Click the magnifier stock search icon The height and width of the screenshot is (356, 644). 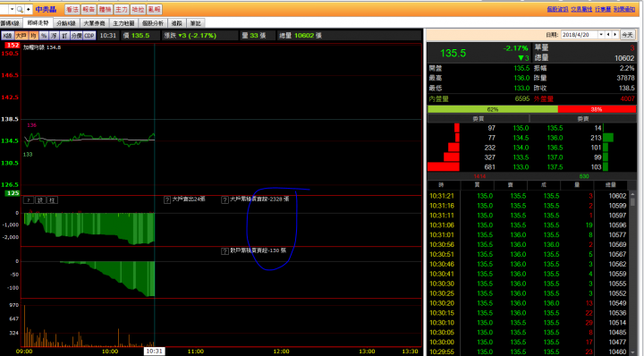20,9
